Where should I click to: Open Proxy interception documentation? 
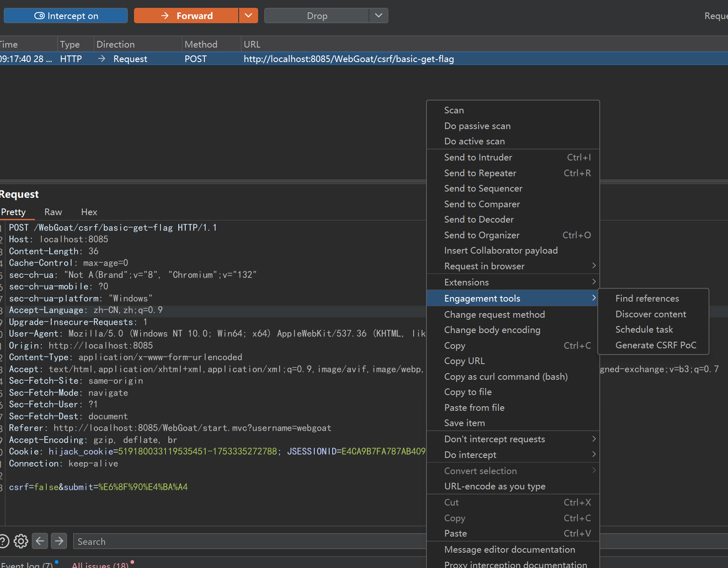[513, 563]
